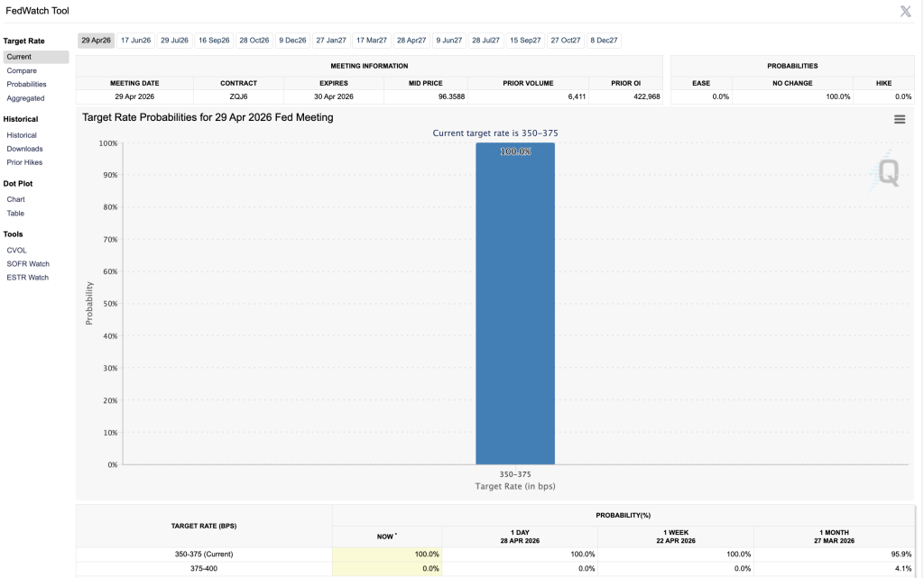Open SOFR Watch tool
Screen dimensions: 924x578
(x=28, y=263)
